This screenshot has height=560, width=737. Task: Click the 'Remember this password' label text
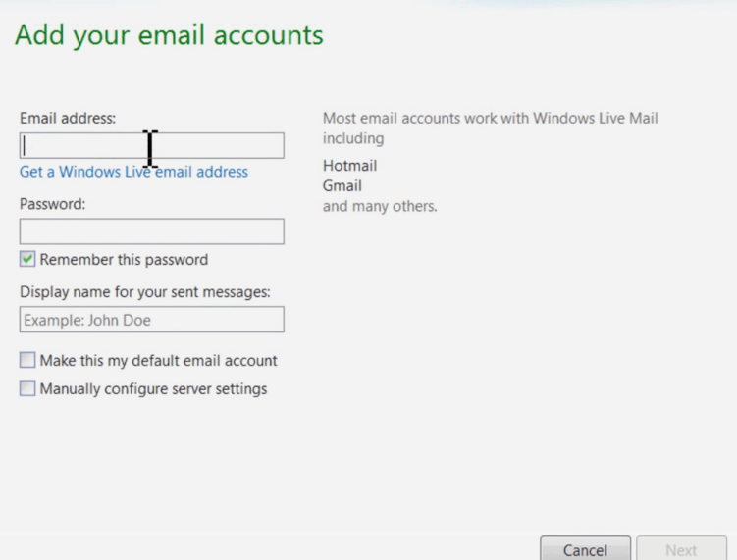coord(124,259)
